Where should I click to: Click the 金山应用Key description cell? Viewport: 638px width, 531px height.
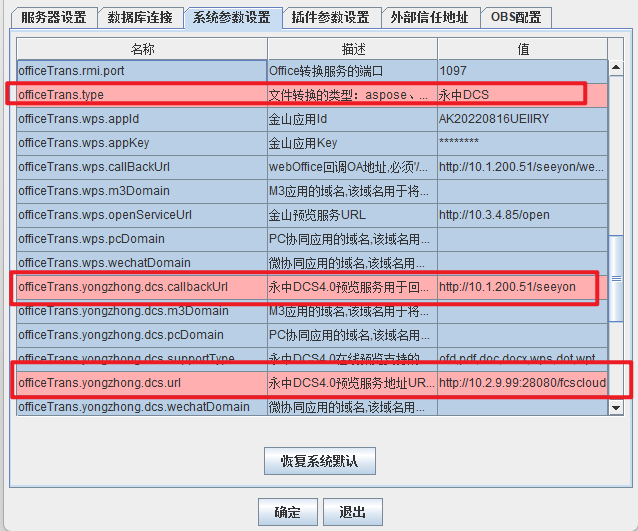[x=352, y=143]
